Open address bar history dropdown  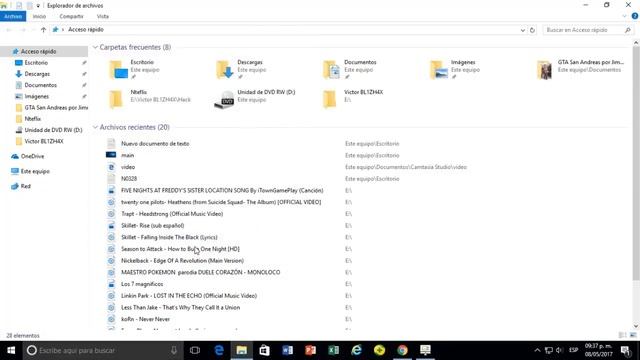pyautogui.click(x=522, y=30)
